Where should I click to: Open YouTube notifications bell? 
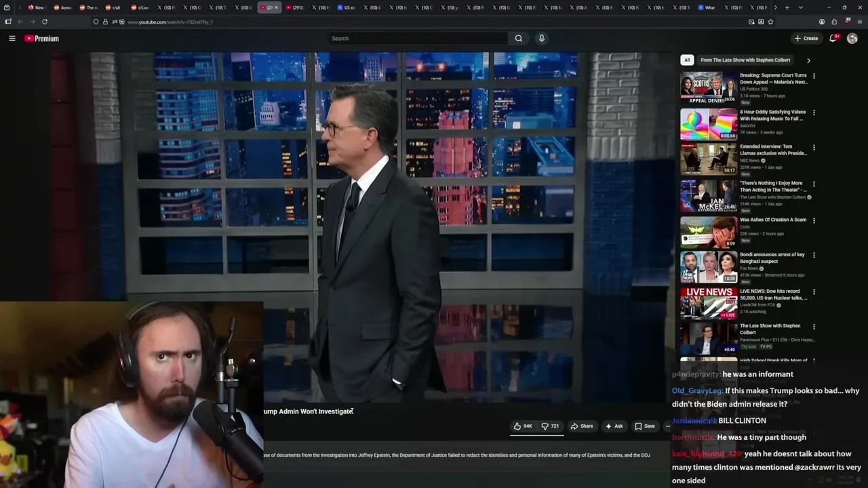(833, 39)
